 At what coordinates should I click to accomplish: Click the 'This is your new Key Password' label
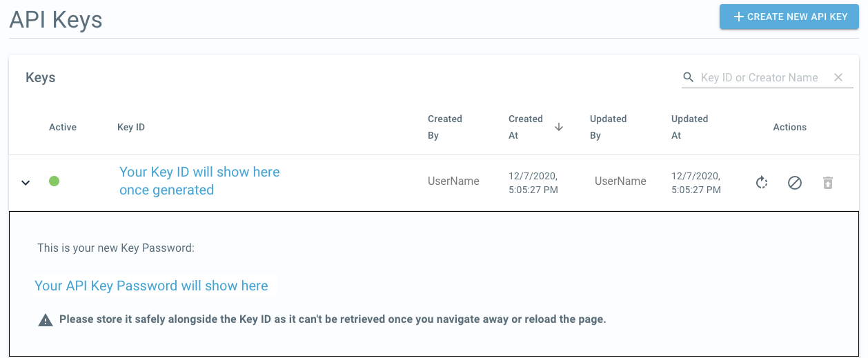tap(116, 247)
